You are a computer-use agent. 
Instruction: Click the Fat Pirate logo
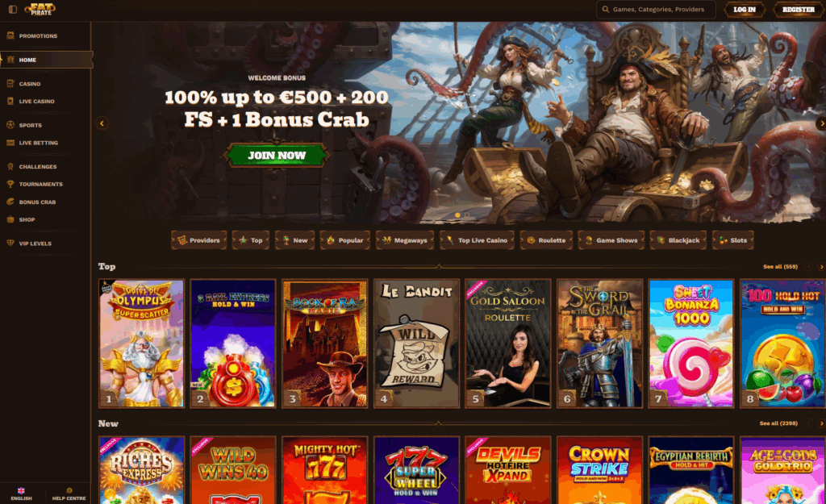coord(40,9)
